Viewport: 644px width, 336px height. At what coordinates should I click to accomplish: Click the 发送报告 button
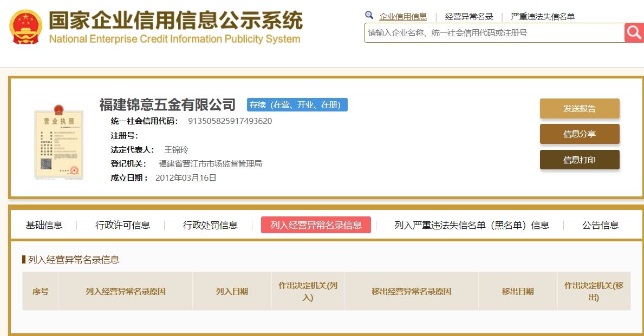(x=580, y=108)
